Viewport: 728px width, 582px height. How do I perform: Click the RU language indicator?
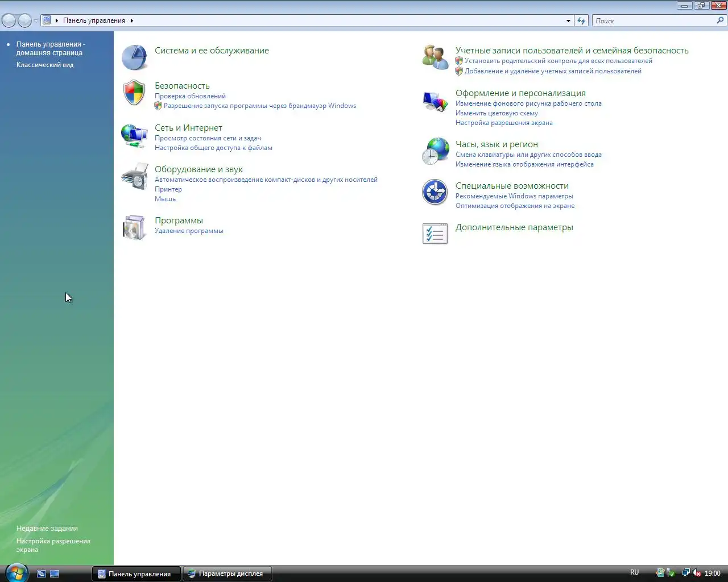tap(635, 572)
